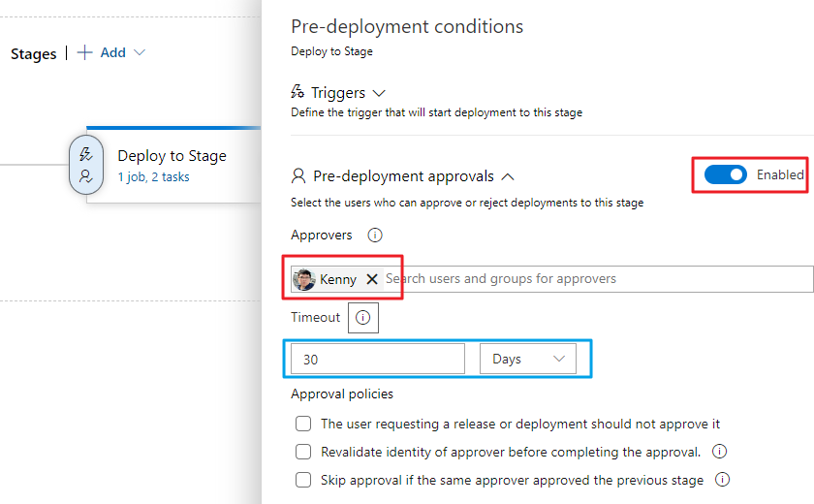
Task: Disable the Pre-deployment approvals toggle
Action: click(x=725, y=174)
